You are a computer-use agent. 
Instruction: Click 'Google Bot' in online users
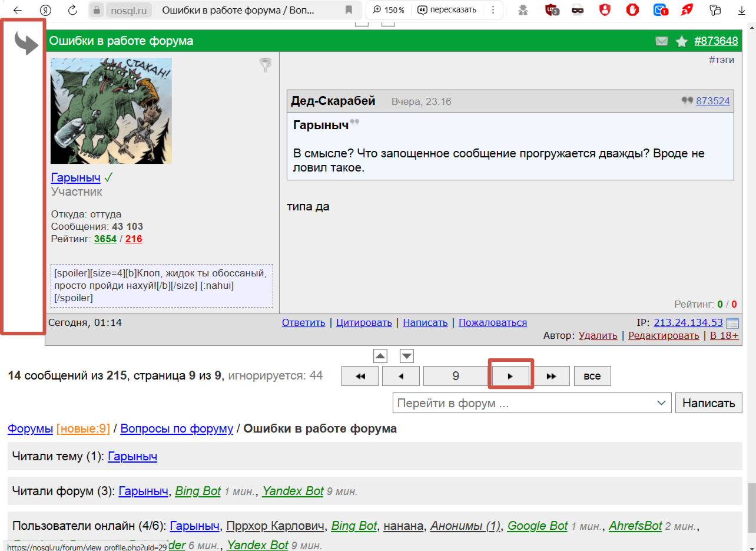click(x=538, y=526)
